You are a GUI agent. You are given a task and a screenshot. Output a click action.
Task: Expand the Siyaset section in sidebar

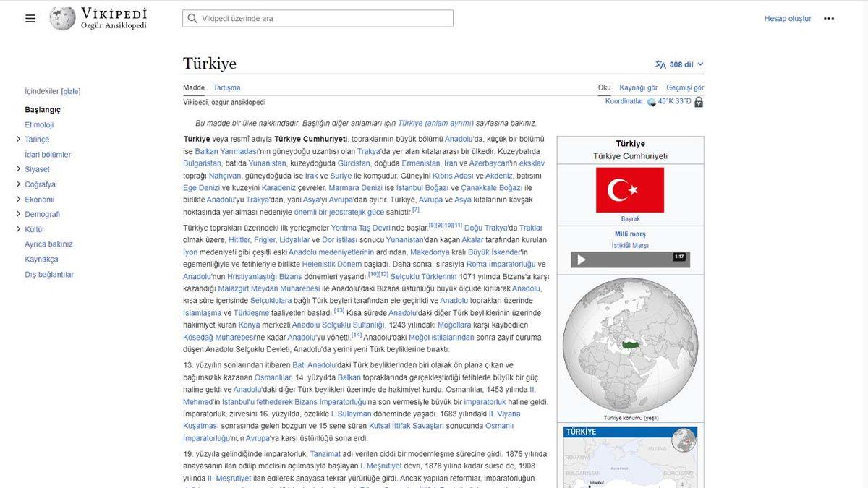coord(18,169)
